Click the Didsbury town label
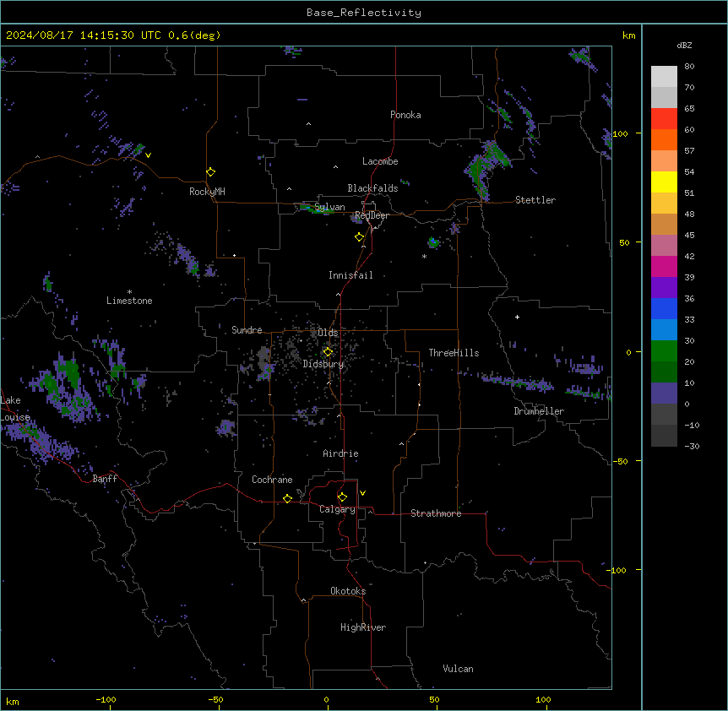The image size is (728, 711). [323, 364]
